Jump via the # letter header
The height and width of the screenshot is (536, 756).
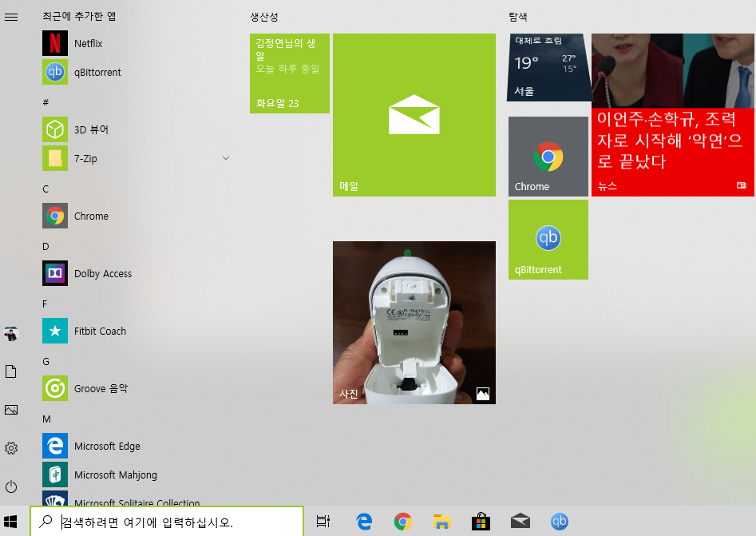pos(46,102)
